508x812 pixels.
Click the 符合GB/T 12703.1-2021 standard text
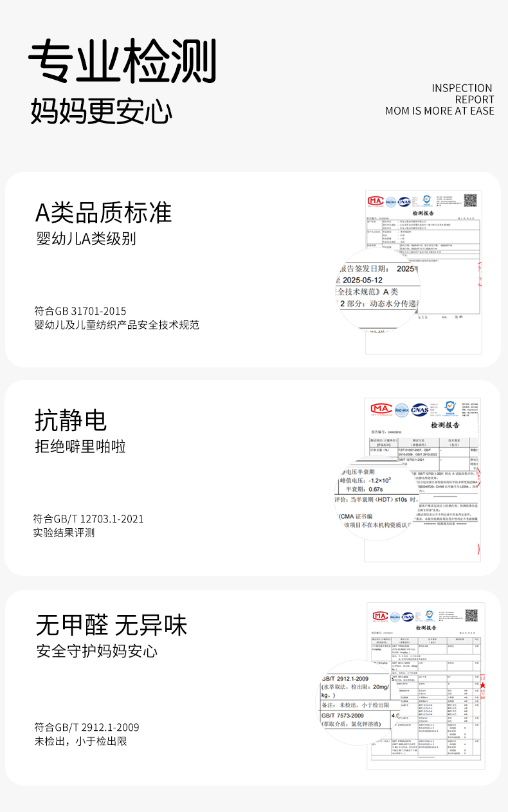(88, 519)
